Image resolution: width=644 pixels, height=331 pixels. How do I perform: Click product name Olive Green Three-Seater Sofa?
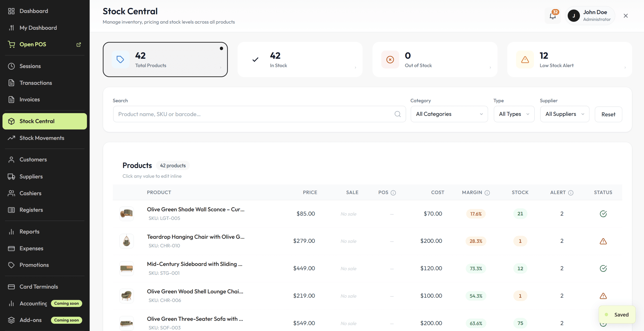point(195,319)
